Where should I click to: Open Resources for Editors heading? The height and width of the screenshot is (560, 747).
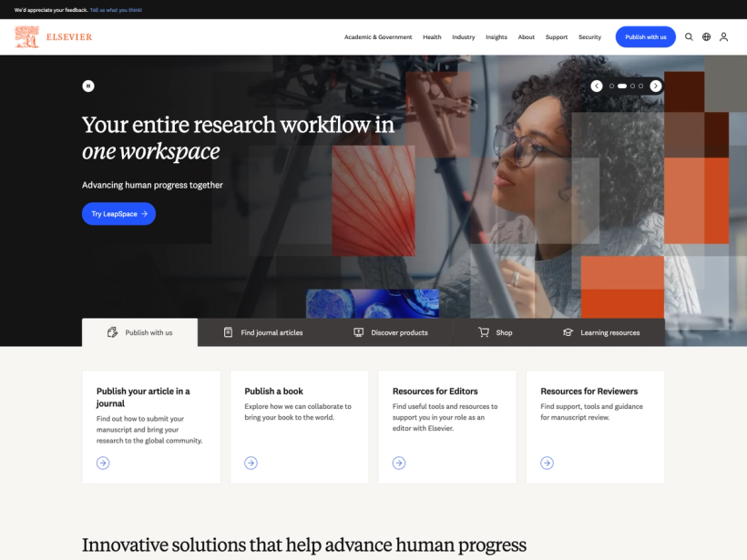(x=435, y=391)
